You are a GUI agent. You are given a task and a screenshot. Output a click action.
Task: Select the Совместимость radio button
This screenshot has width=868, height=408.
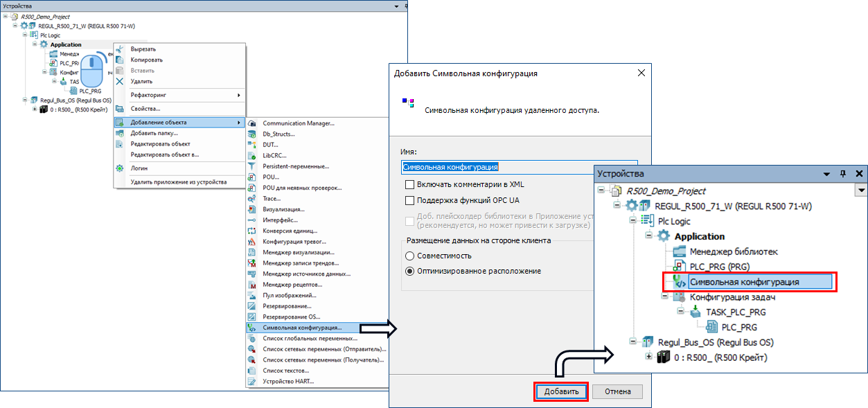[410, 256]
